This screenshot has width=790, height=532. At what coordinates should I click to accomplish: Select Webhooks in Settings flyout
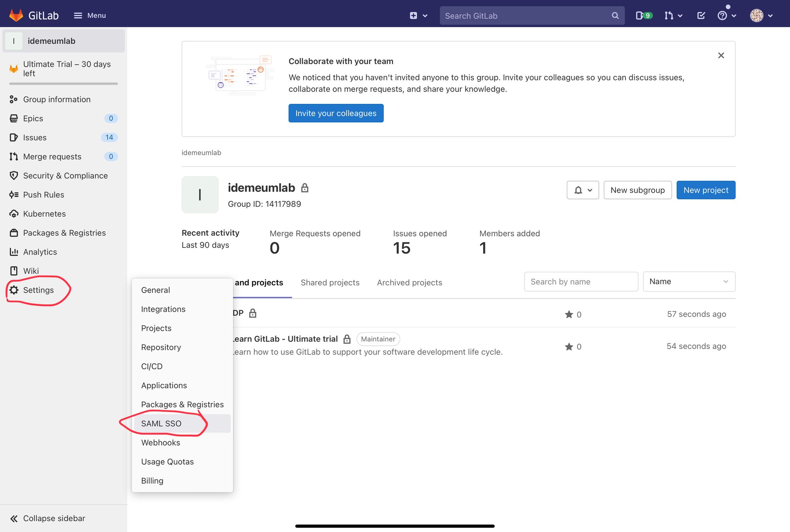182,442
